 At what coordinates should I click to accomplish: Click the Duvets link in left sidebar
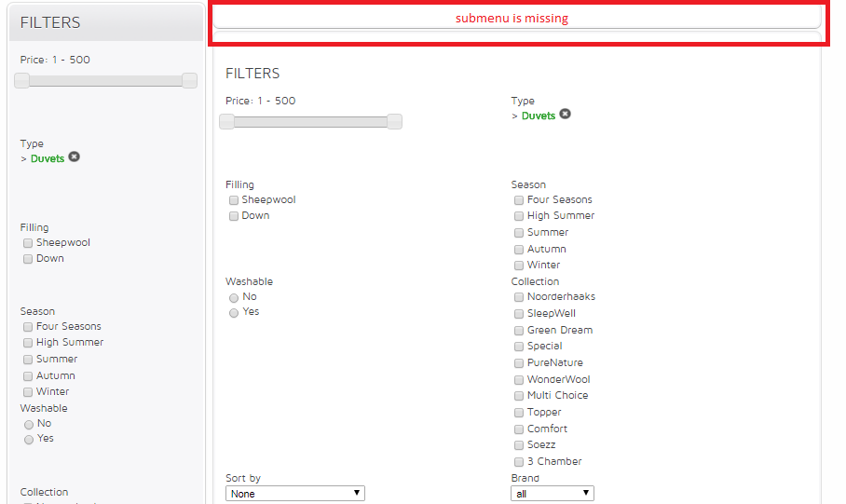48,159
